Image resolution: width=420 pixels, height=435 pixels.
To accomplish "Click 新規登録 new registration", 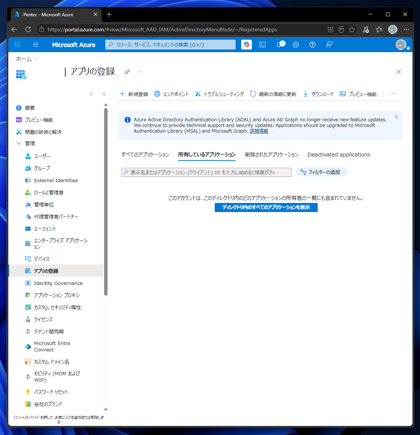I will click(134, 94).
